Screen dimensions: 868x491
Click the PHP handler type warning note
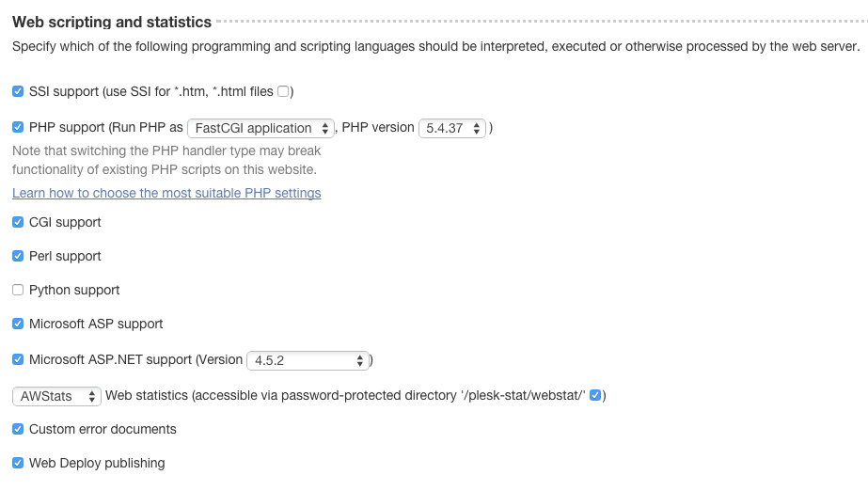[x=165, y=160]
